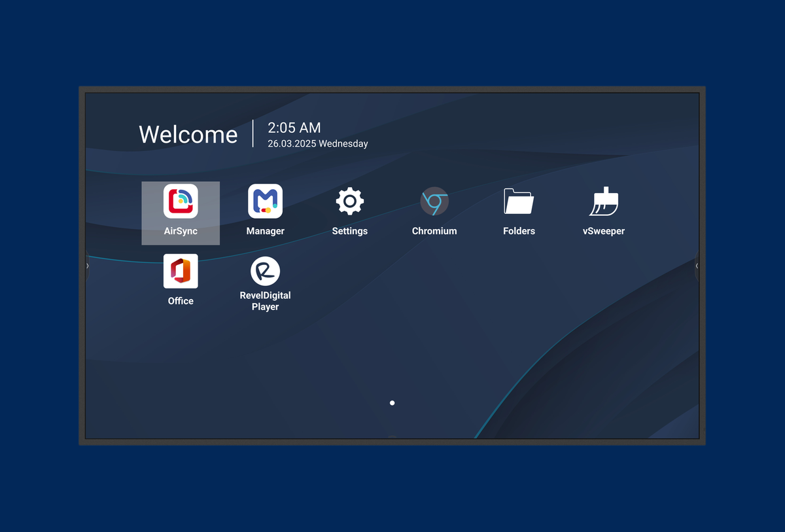Select the home screen page indicator dot
Image resolution: width=785 pixels, height=532 pixels.
point(392,403)
